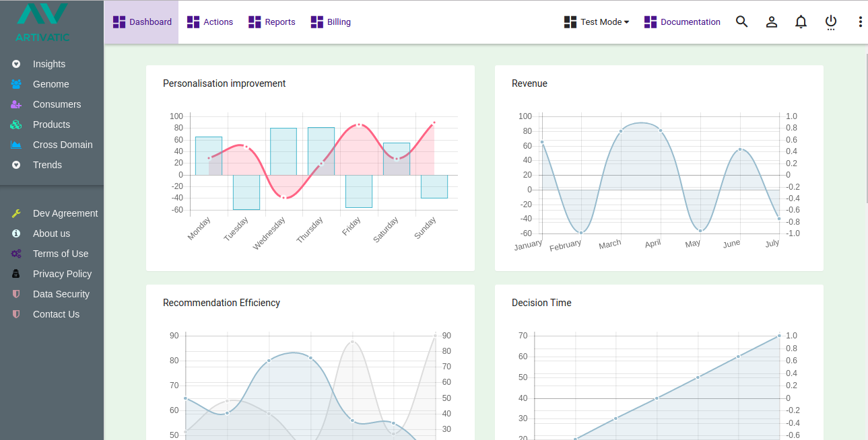Click the Tuesday bar in Personalisation chart
The height and width of the screenshot is (440, 868).
pos(246,192)
